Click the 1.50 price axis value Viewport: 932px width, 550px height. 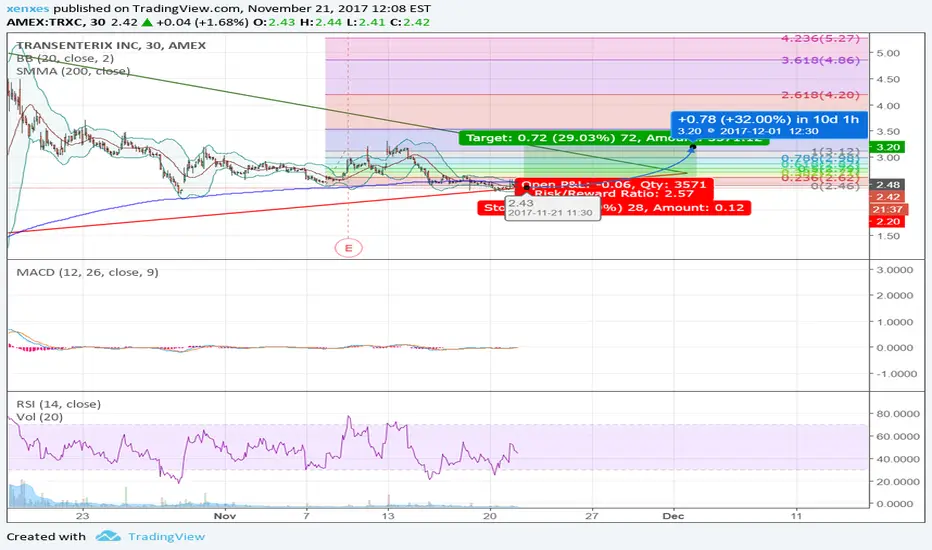[x=888, y=236]
